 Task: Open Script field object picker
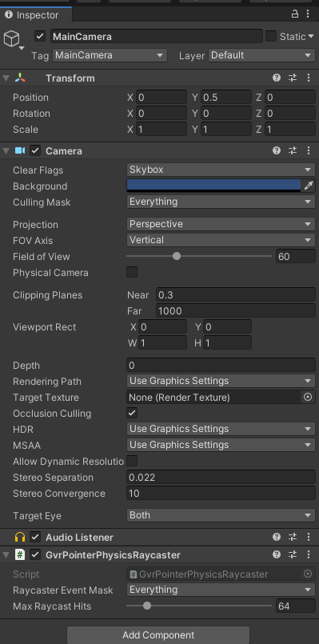click(x=308, y=574)
